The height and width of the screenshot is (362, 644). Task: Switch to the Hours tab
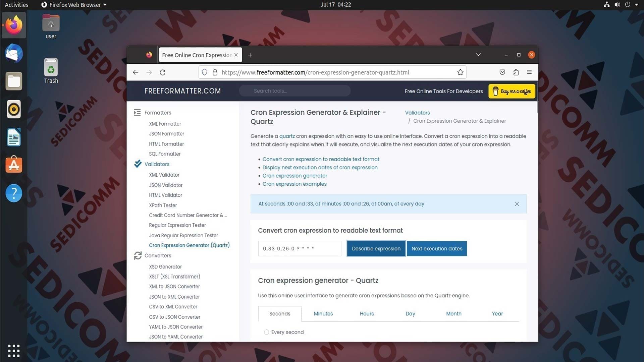point(367,314)
